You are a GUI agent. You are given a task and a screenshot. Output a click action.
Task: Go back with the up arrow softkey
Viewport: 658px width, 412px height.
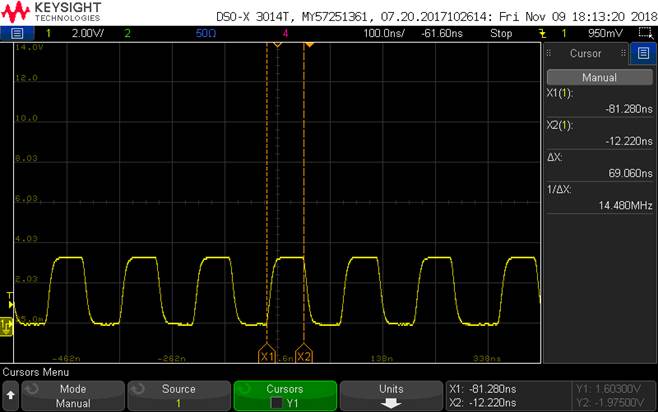tap(10, 395)
